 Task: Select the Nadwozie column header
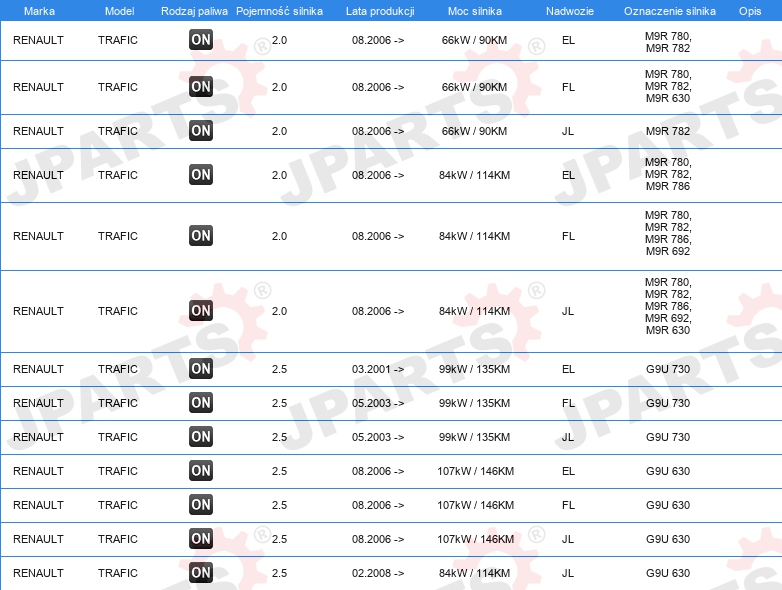point(570,11)
